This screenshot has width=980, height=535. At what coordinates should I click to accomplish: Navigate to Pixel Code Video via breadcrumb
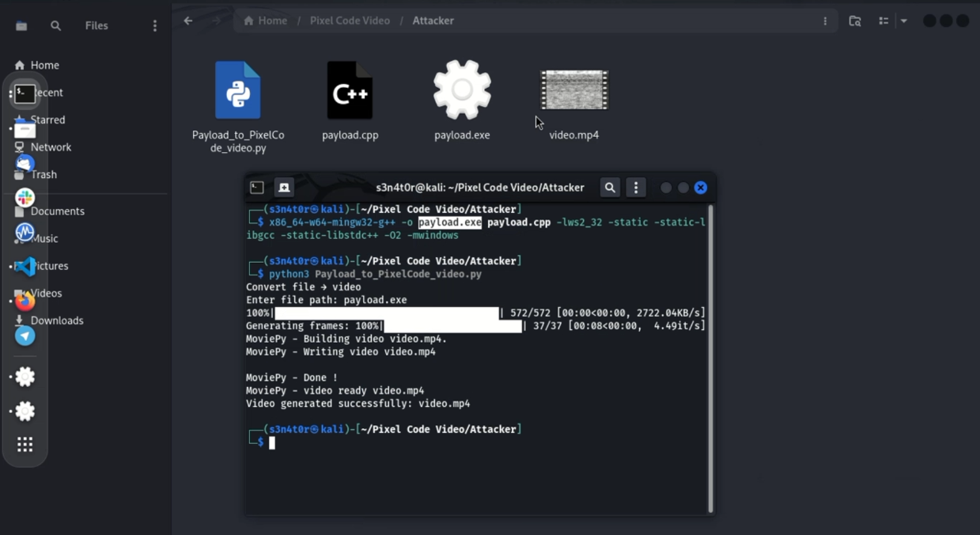[x=350, y=21]
